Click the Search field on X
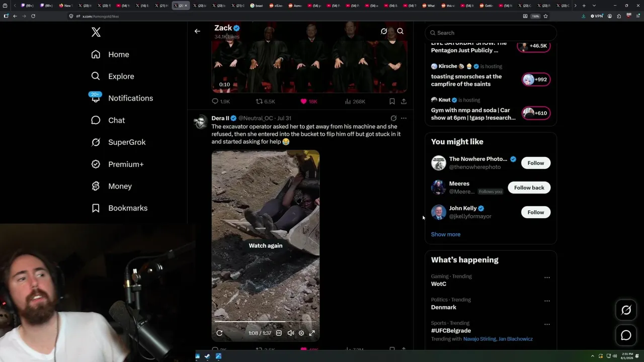This screenshot has width=644, height=362. (491, 33)
